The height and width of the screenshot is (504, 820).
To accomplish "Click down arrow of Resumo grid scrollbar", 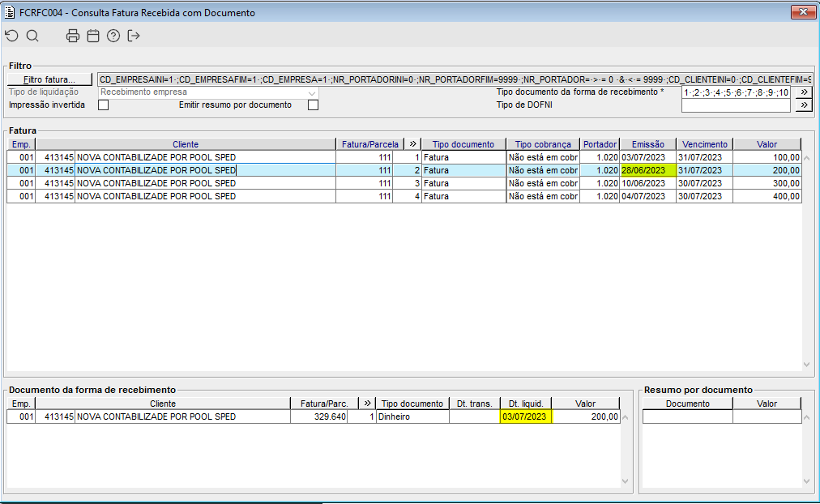I will 806,481.
